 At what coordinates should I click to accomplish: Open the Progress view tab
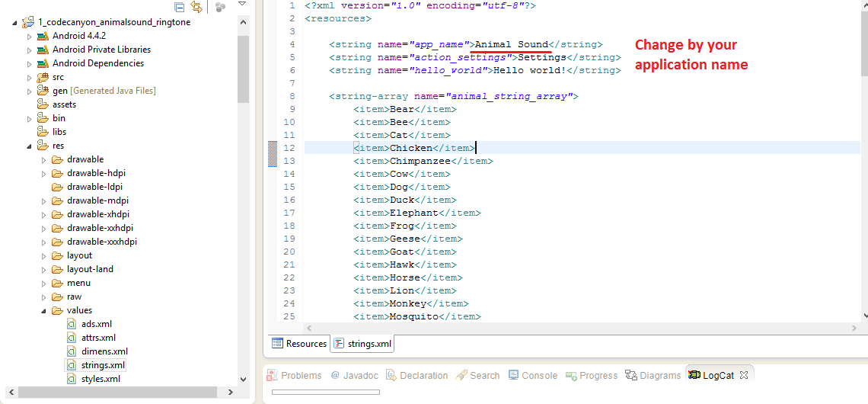pyautogui.click(x=592, y=375)
